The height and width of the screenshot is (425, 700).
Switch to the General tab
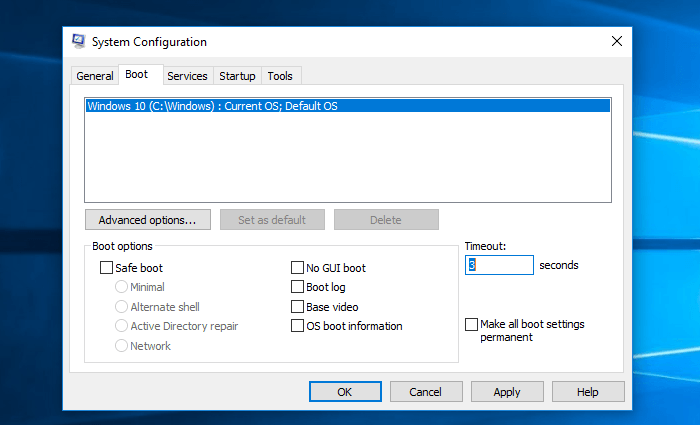pos(95,76)
